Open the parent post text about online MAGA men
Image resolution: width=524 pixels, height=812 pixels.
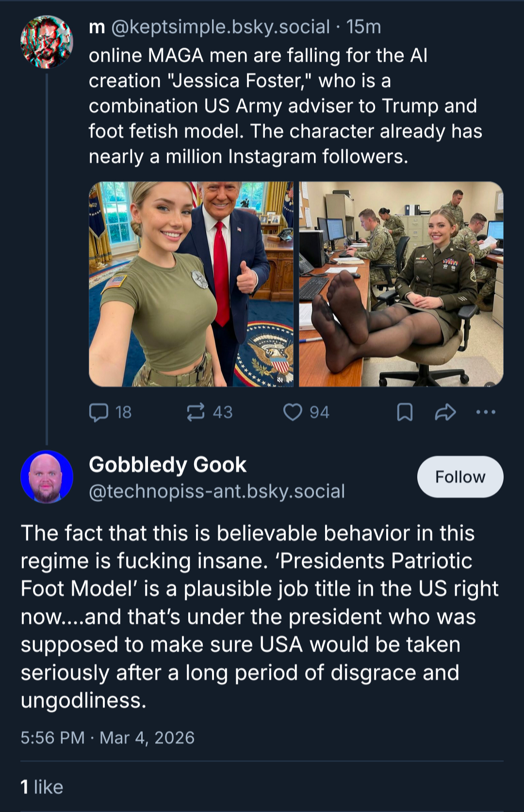point(285,106)
